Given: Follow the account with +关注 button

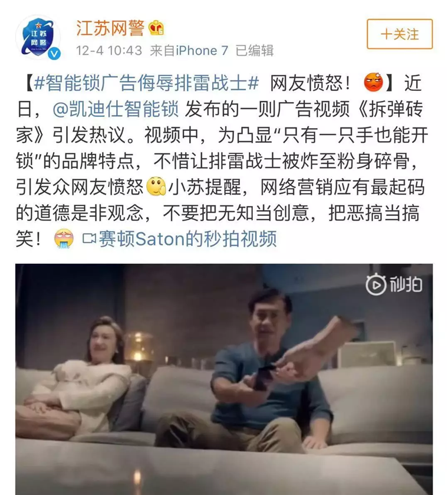Looking at the screenshot, I should point(400,34).
